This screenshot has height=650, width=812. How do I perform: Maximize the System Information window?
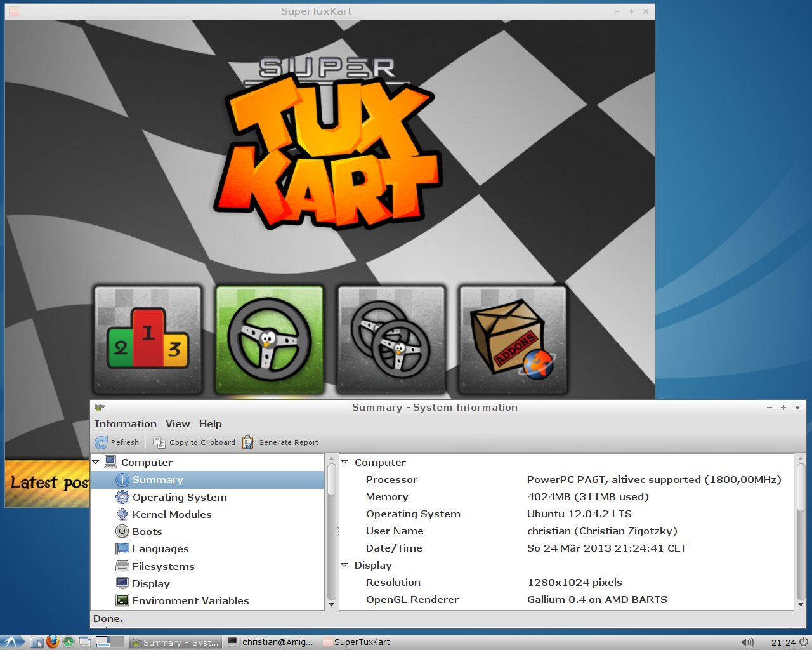click(783, 408)
